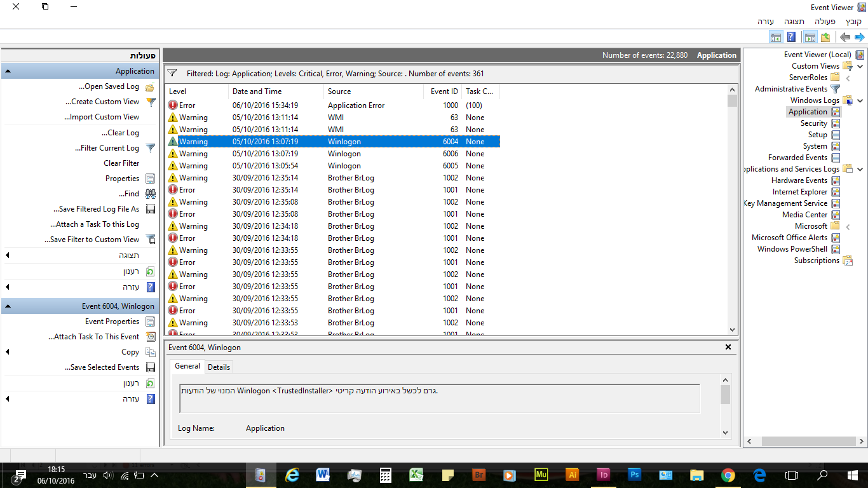Click the Up One Level toolbar icon

(x=825, y=37)
